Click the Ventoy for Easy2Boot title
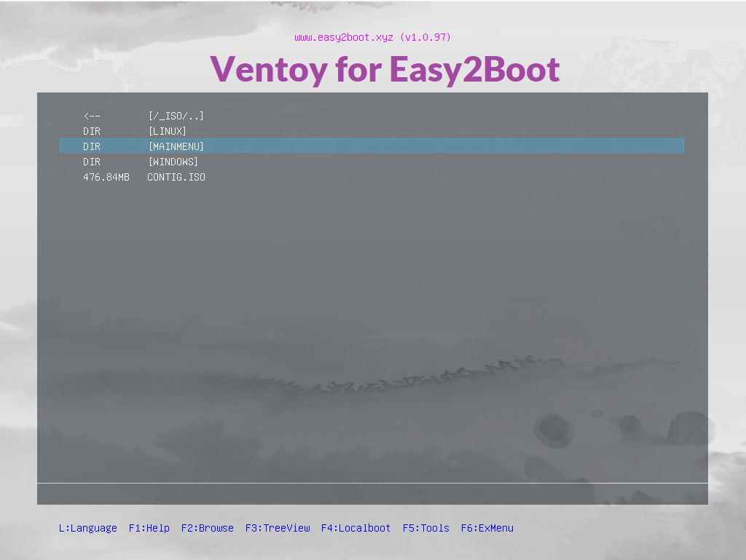The height and width of the screenshot is (560, 746). (x=385, y=69)
